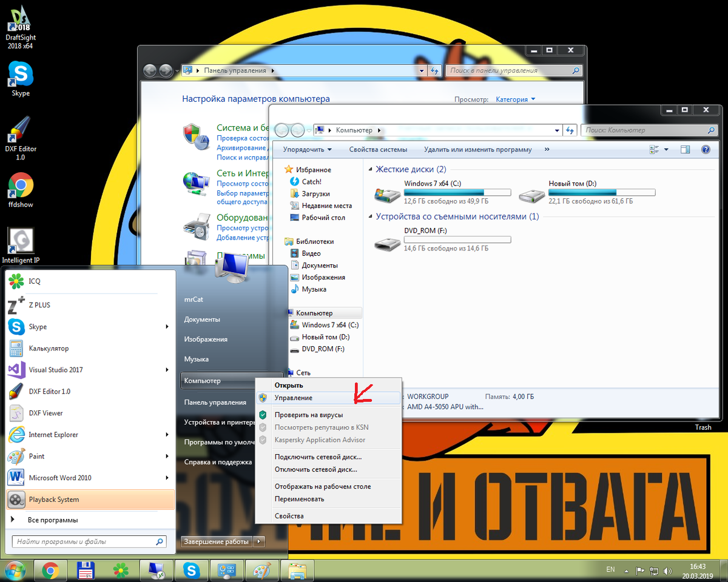Open Калькулятор in Start menu
The width and height of the screenshot is (728, 582).
tap(90, 349)
